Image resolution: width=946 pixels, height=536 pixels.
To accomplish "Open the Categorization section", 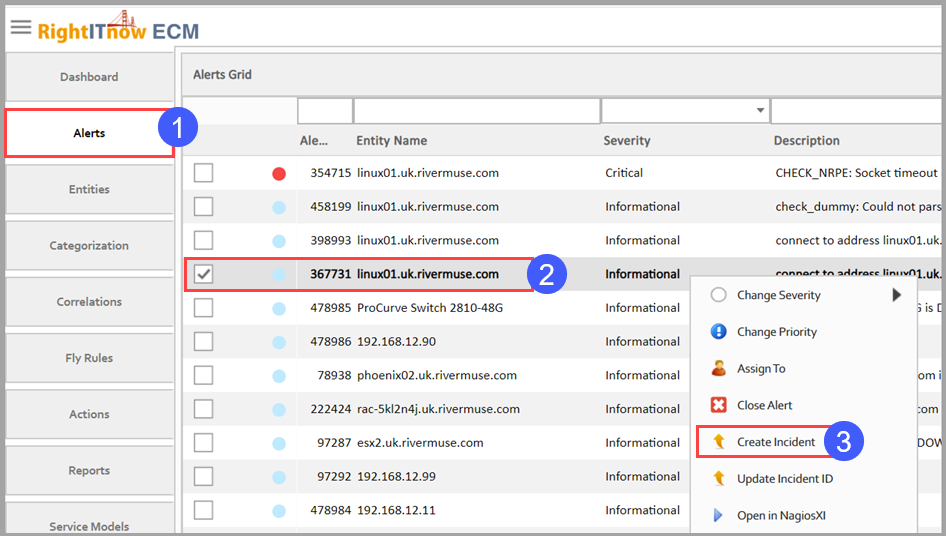I will tap(89, 245).
